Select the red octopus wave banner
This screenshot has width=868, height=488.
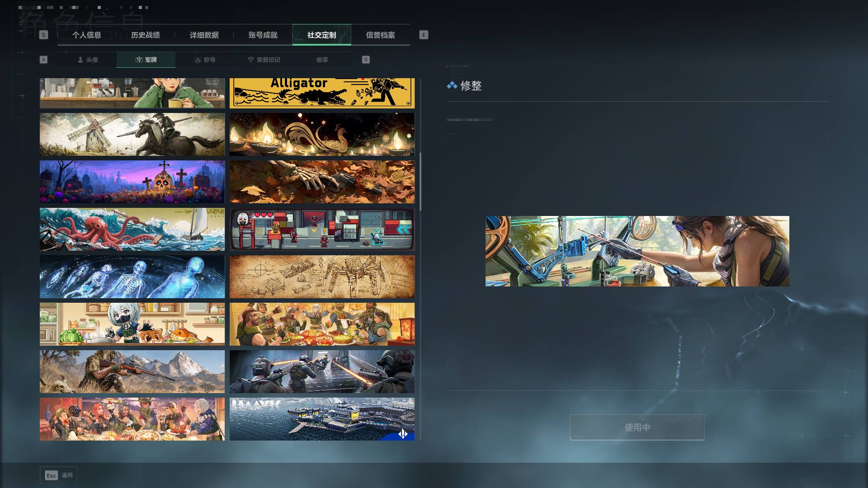[x=132, y=229]
